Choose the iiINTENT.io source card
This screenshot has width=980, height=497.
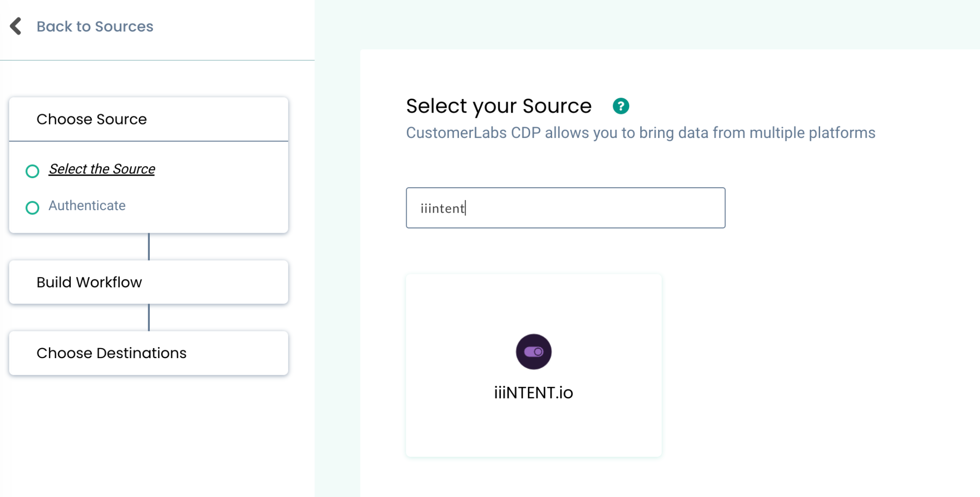coord(534,365)
